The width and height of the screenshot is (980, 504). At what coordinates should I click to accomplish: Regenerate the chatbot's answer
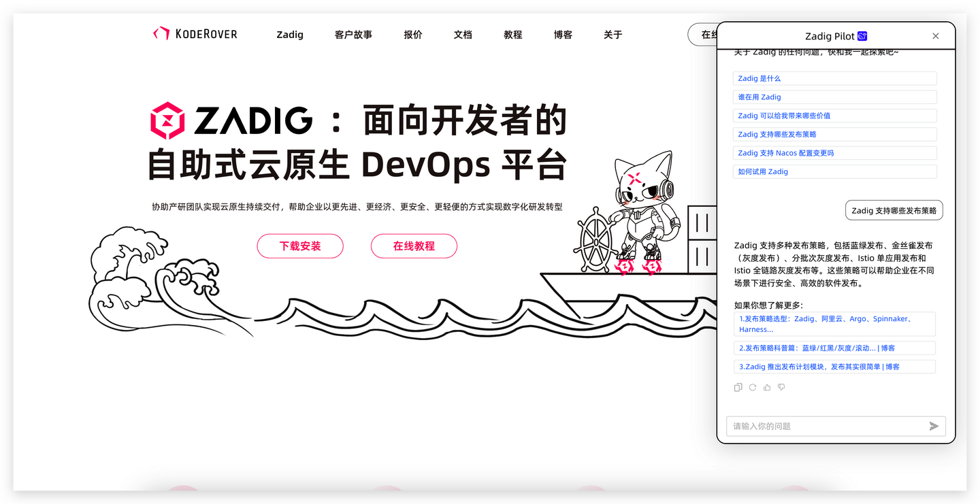pos(752,387)
